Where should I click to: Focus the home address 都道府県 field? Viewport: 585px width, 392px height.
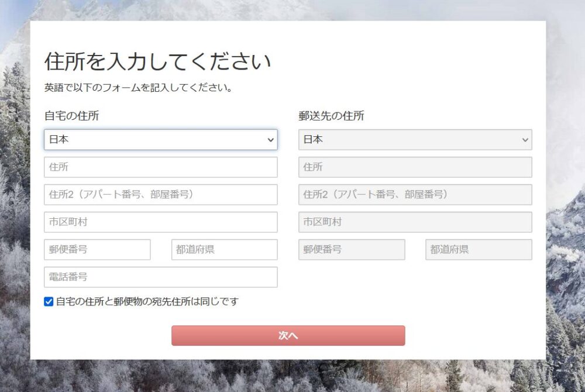tap(224, 250)
